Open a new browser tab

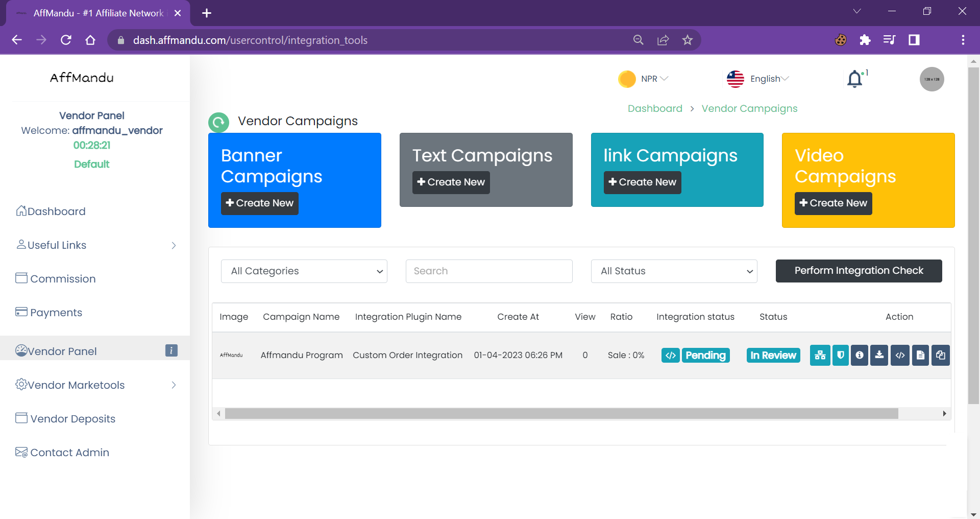(x=207, y=13)
